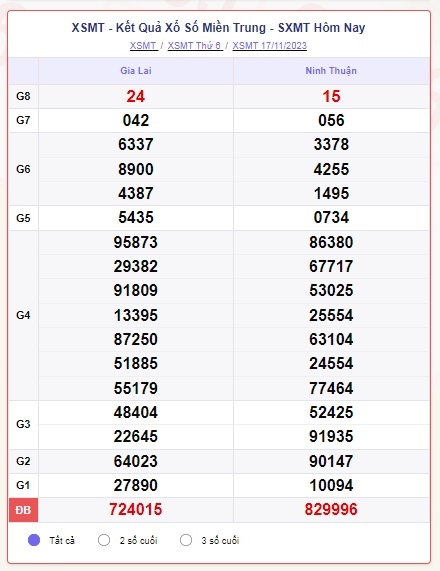Click the G8 result 15 for Ninh Thuận
This screenshot has width=440, height=571.
click(x=331, y=97)
